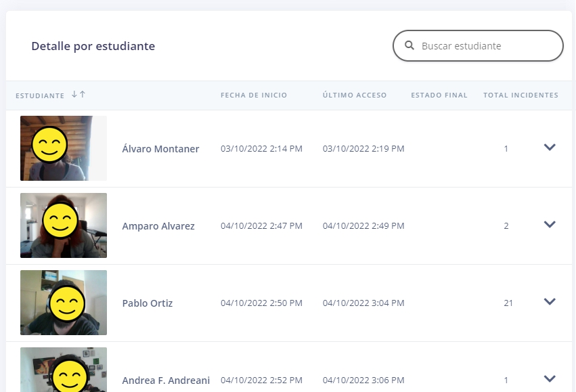Click Pablo Ortiz's incident count 21

tap(508, 303)
